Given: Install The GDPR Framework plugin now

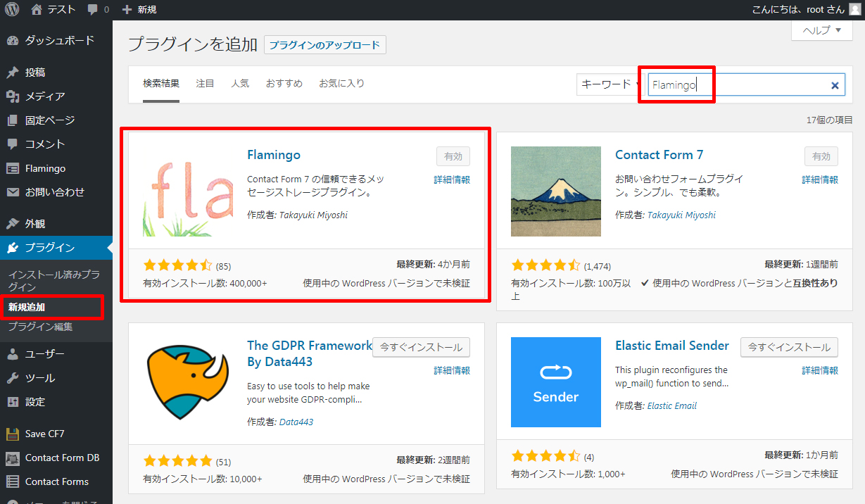Looking at the screenshot, I should (421, 347).
